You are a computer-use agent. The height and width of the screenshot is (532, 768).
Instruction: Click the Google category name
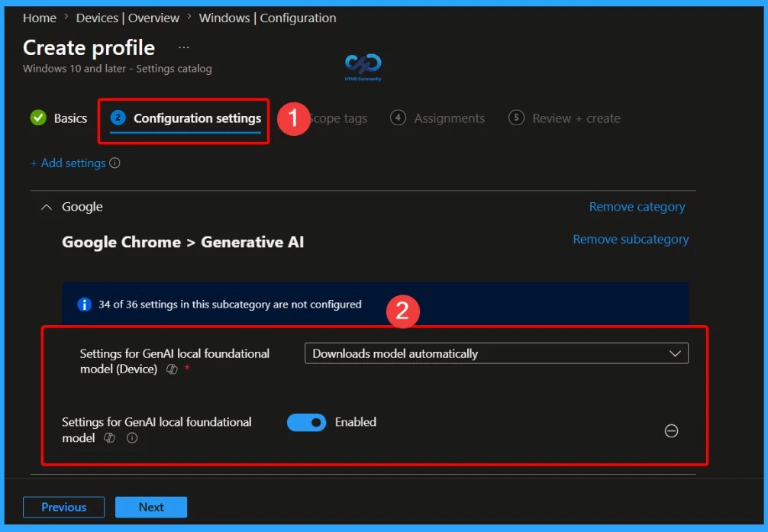[82, 207]
